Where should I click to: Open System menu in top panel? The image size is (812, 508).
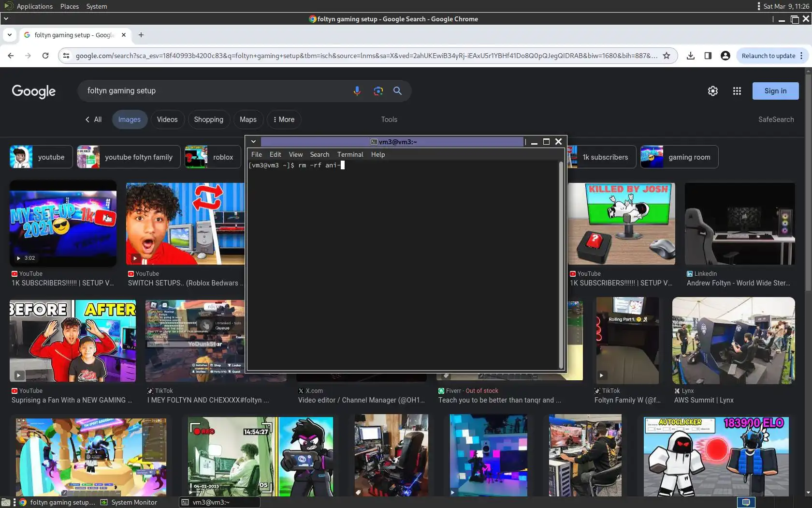[x=97, y=6]
